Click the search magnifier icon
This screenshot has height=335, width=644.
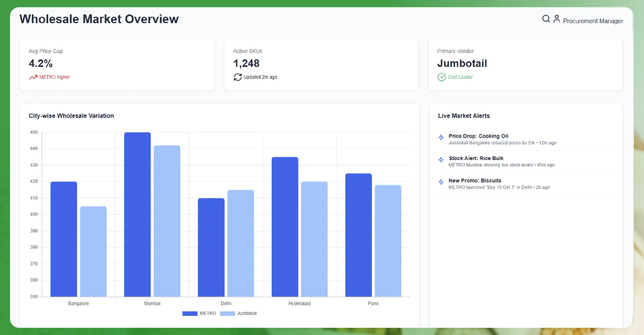[546, 19]
